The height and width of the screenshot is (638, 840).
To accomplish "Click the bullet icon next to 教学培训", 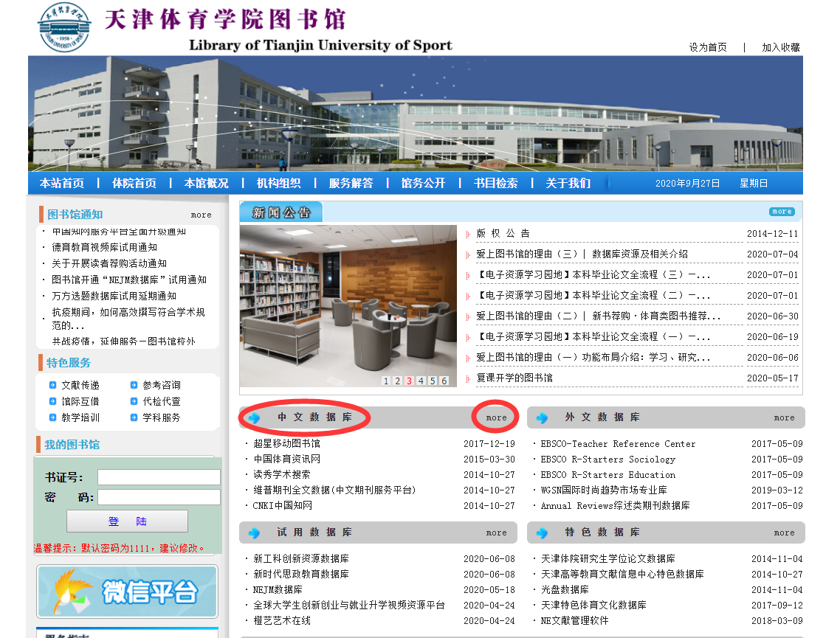I will (x=52, y=417).
